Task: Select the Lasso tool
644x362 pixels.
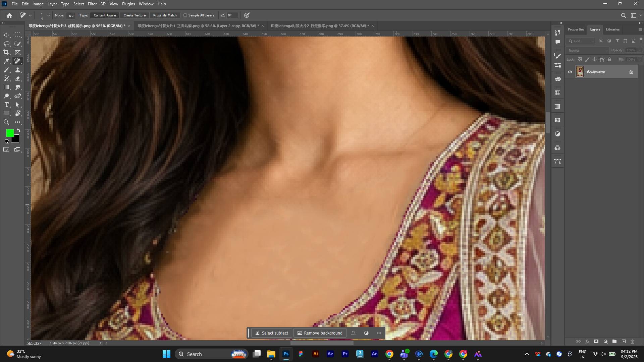Action: click(6, 44)
